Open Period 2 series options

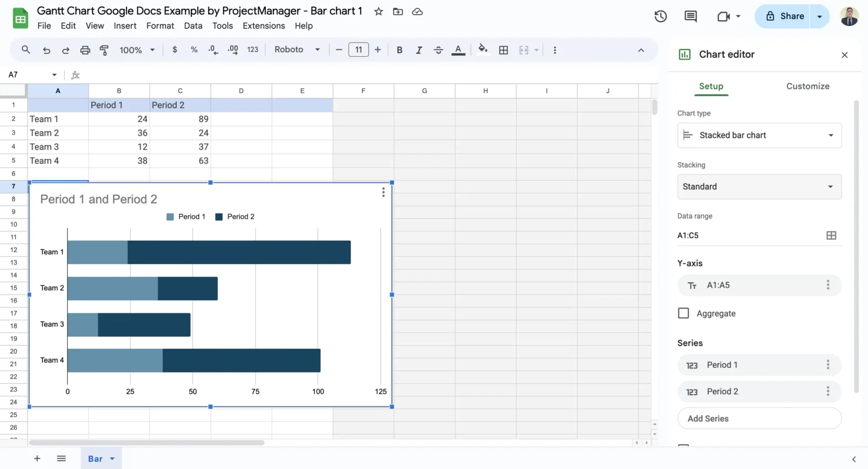pyautogui.click(x=828, y=391)
